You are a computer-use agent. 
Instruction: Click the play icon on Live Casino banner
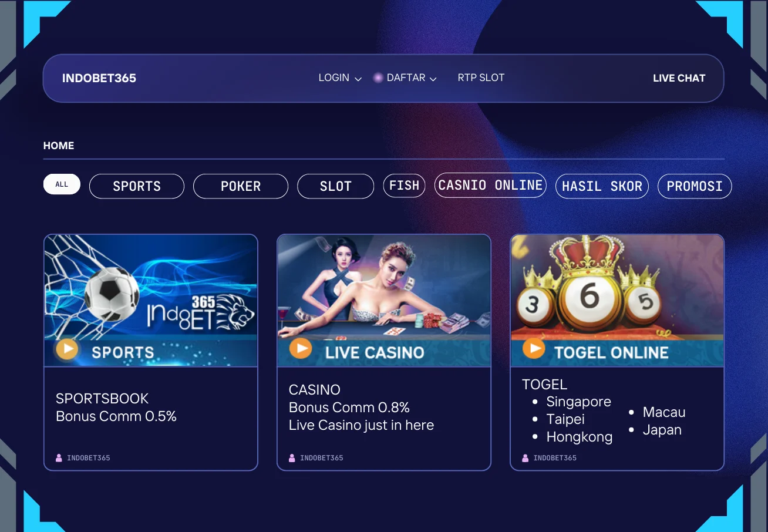(301, 349)
